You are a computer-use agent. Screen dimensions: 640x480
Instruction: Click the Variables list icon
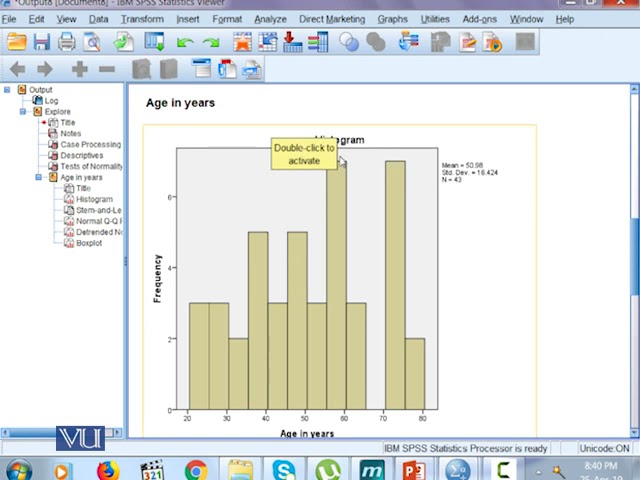pos(318,42)
